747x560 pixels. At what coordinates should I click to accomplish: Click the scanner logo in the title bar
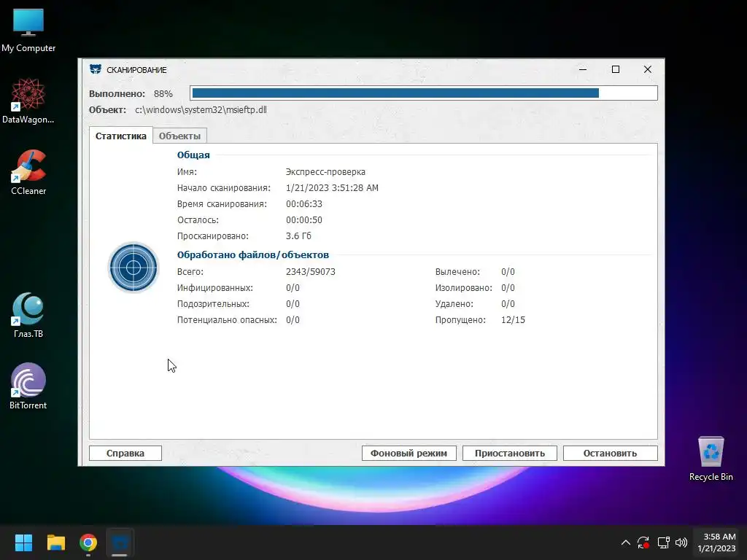pos(96,69)
